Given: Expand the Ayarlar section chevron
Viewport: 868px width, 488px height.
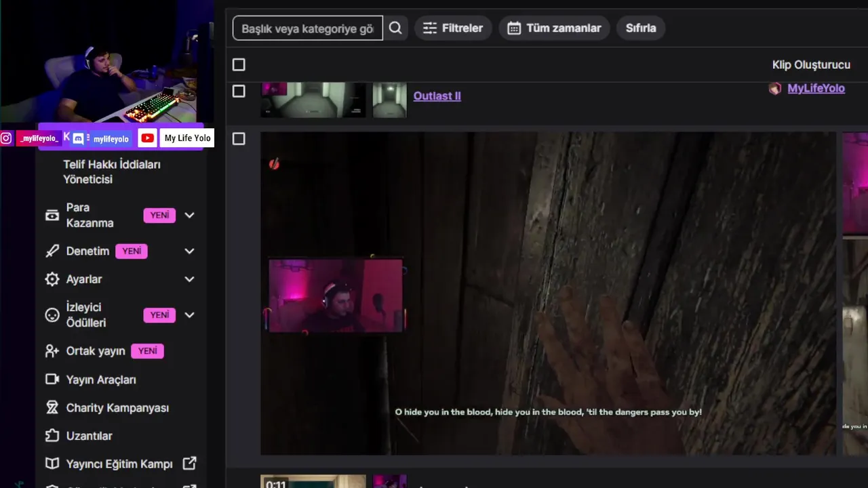Looking at the screenshot, I should tap(189, 279).
